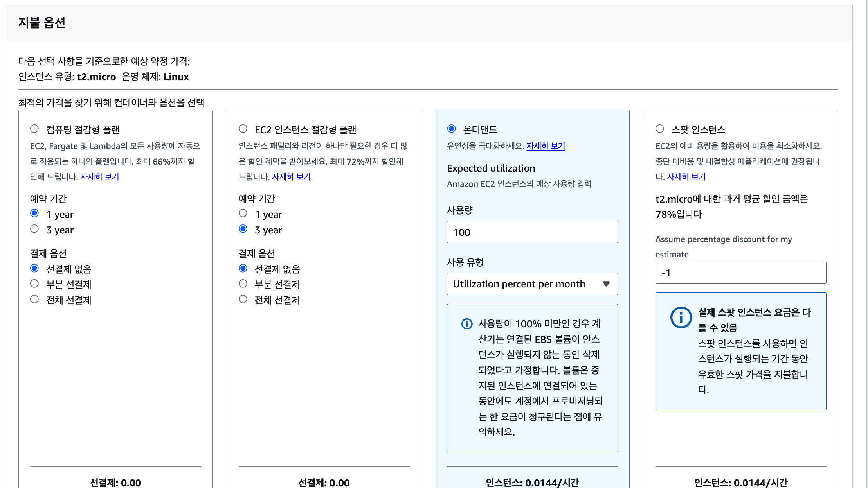Select 부분 선결제 in EC2 instance plan
The width and height of the screenshot is (868, 488).
click(x=243, y=283)
